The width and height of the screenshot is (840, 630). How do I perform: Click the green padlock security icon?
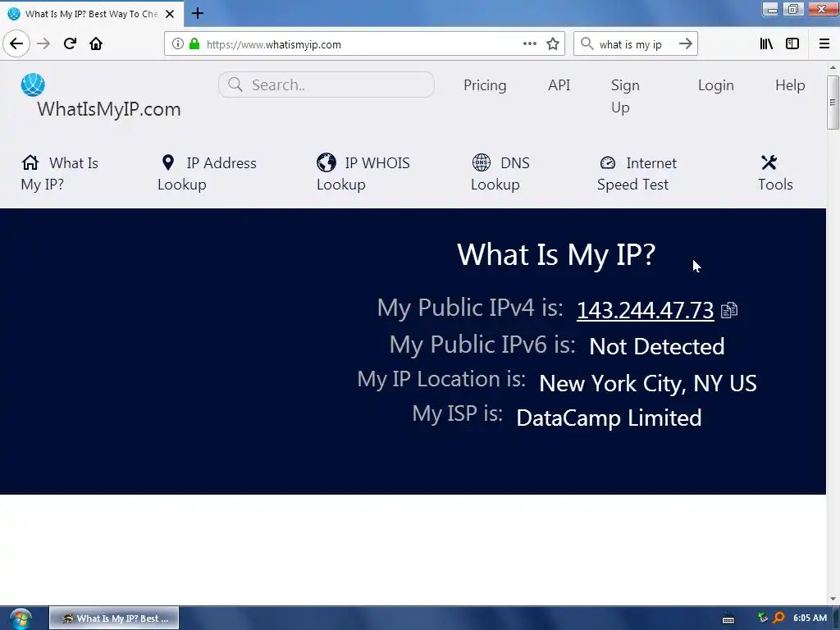tap(194, 44)
